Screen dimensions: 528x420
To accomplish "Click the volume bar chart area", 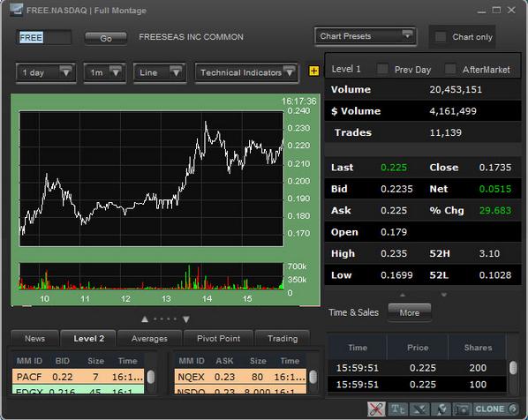I will point(152,276).
